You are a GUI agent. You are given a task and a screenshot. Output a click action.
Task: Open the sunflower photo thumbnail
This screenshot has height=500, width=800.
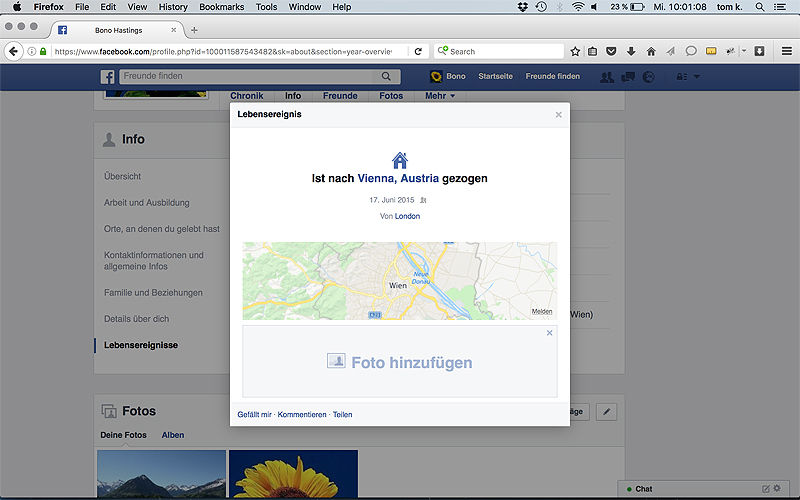point(293,473)
